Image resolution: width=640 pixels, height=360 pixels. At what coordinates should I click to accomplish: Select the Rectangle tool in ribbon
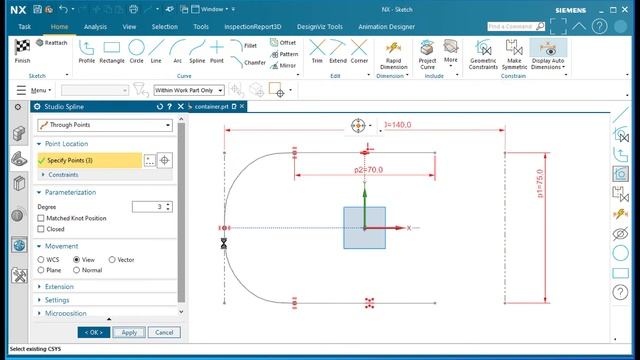click(111, 51)
